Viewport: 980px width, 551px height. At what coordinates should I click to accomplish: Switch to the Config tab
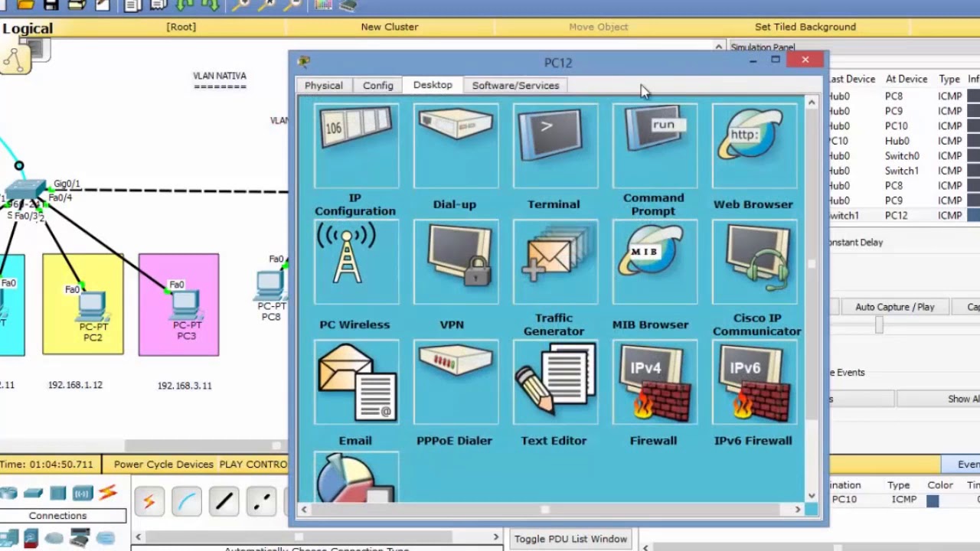pos(378,86)
